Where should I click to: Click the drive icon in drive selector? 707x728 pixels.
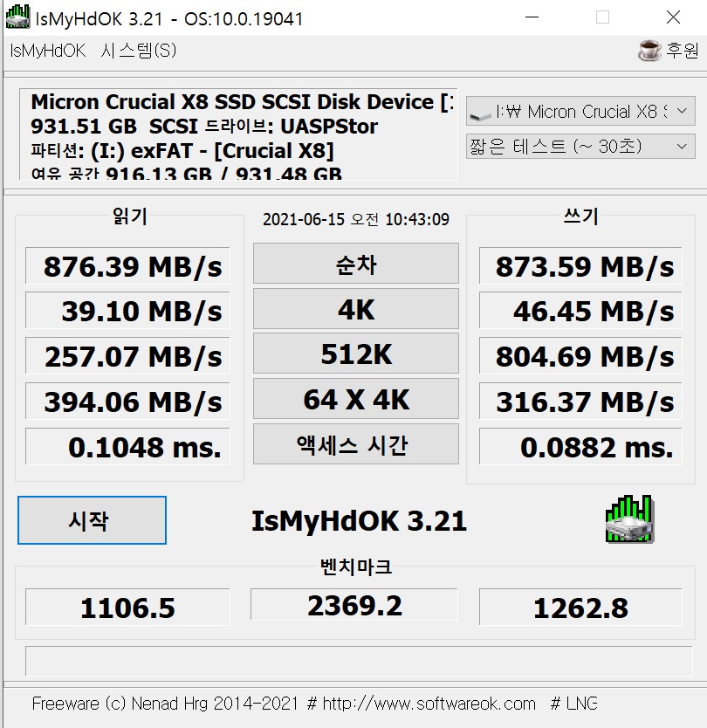tap(480, 113)
